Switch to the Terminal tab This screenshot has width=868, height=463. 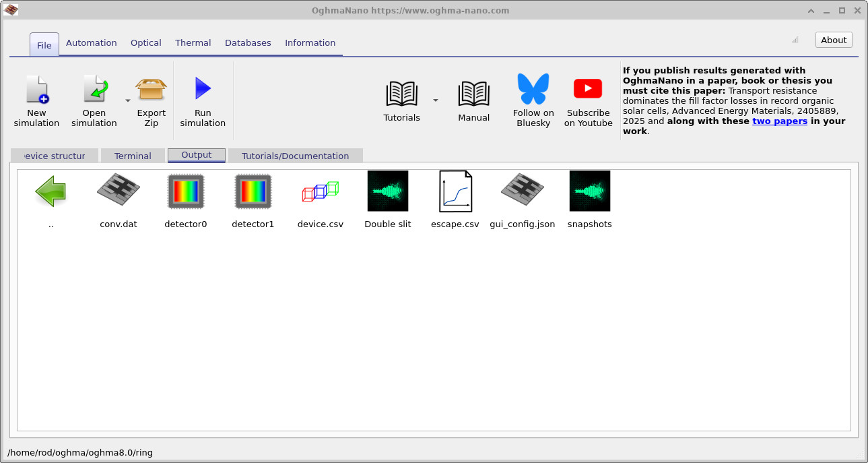point(133,155)
